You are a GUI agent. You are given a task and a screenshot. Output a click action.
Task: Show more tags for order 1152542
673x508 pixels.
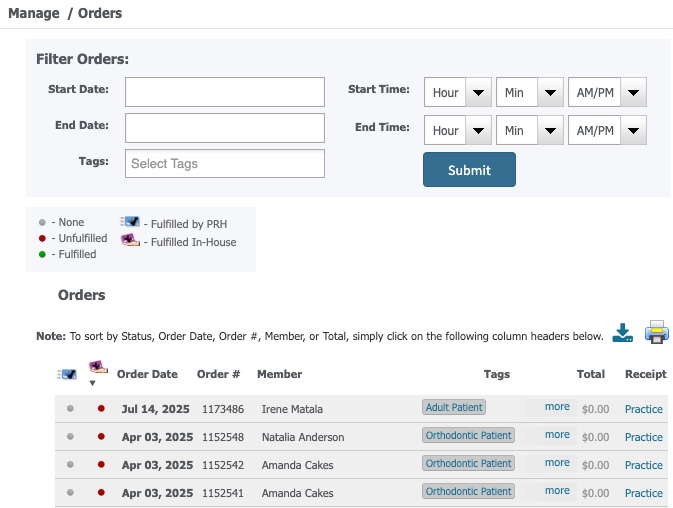[x=557, y=463]
